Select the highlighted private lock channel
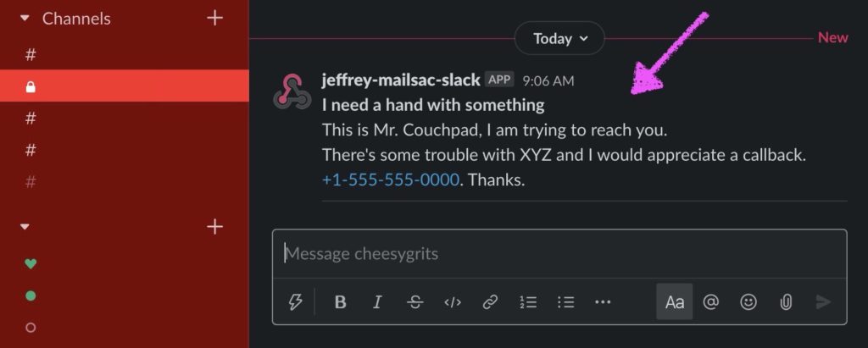 (125, 86)
